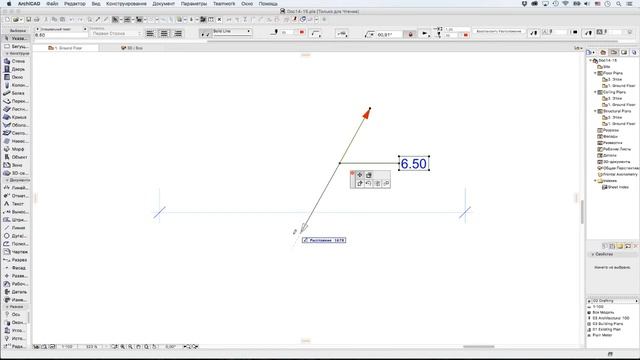Set left text alignment in info box
The width and height of the screenshot is (640, 360).
coord(150,33)
